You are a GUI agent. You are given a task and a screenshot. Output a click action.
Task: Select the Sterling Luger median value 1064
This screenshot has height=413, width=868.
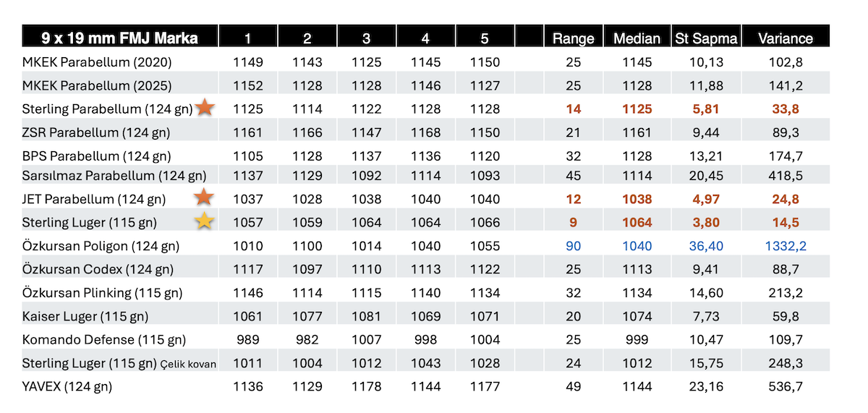[637, 222]
